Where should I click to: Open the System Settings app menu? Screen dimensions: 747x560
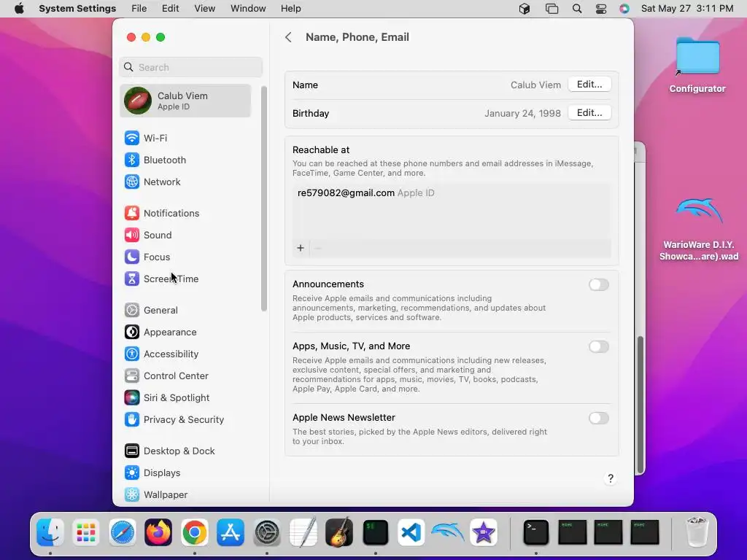pyautogui.click(x=77, y=9)
